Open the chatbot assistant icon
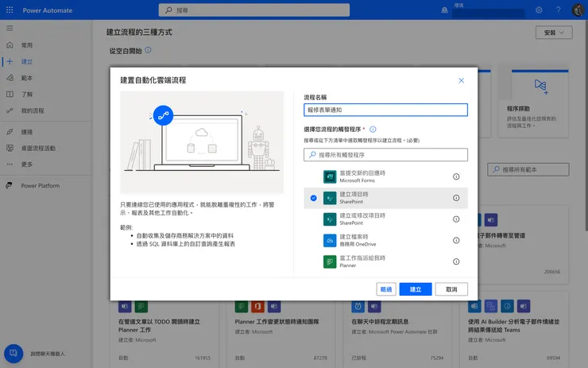The image size is (588, 368). pos(14,354)
